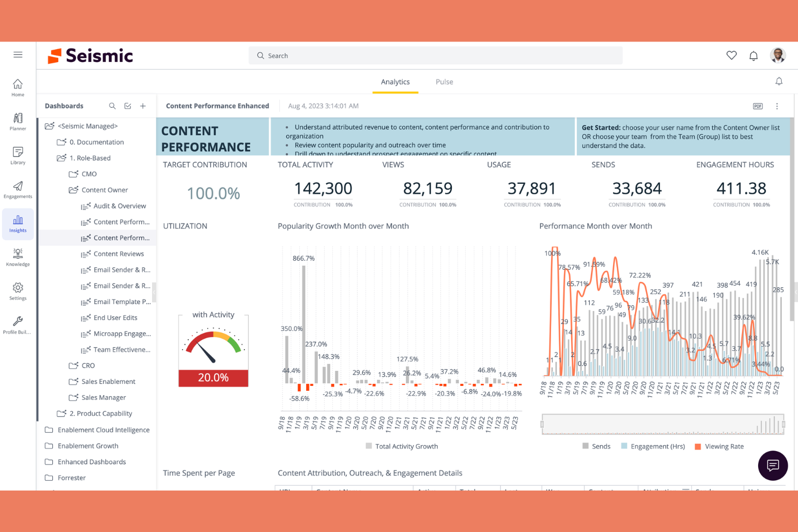Toggle Total Activity Growth legend item
Screen dimensions: 798x532
point(402,446)
